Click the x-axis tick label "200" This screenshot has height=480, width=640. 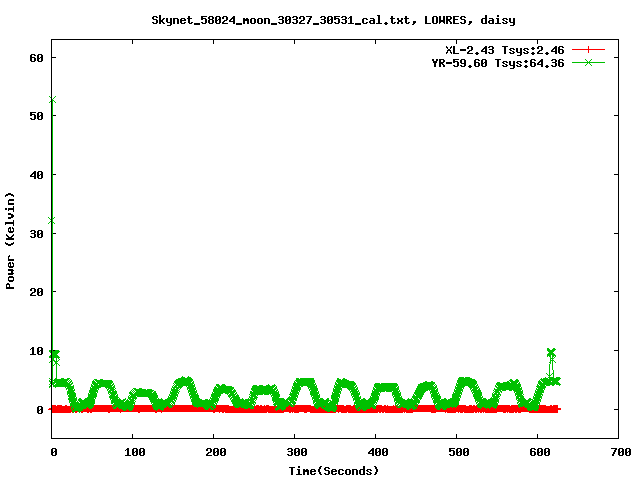(216, 452)
